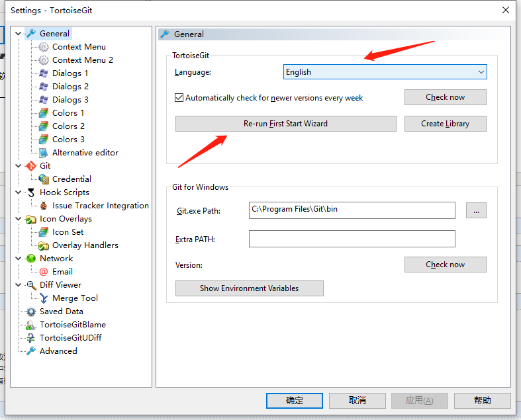Click the Advanced wrench icon
Viewport: 521px width, 420px height.
pyautogui.click(x=31, y=351)
